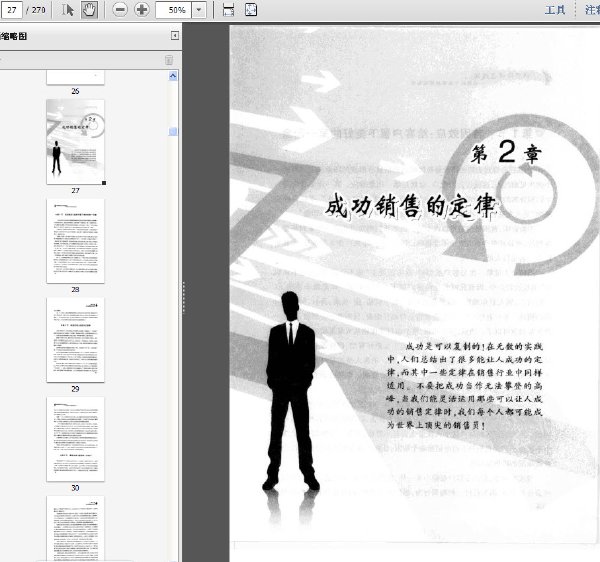Click the page 26 label in thumbnails
This screenshot has width=600, height=562.
pos(75,91)
